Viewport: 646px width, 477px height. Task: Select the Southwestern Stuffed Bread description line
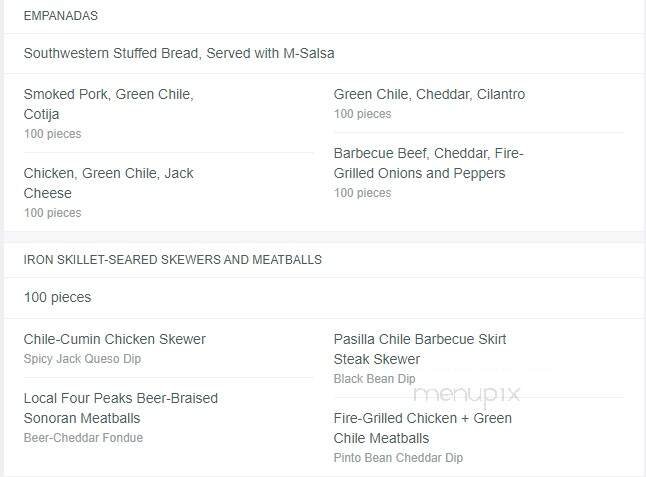click(179, 53)
